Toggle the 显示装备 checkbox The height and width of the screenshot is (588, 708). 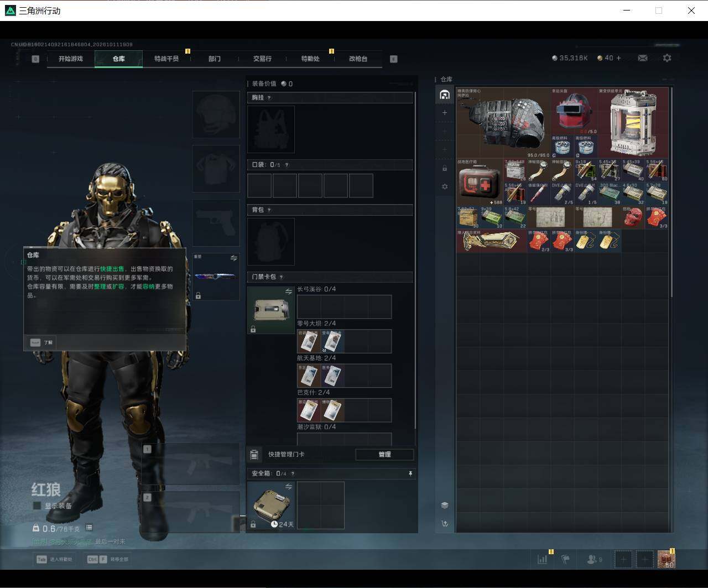pyautogui.click(x=37, y=506)
